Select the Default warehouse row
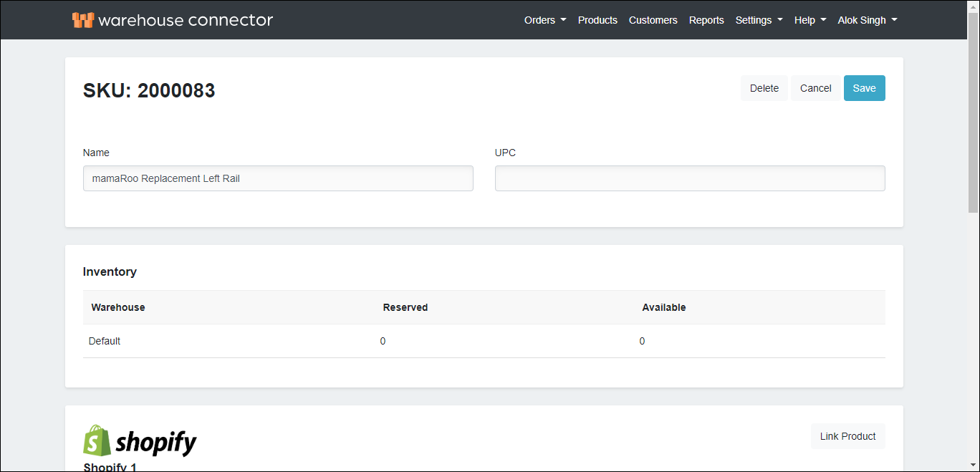The width and height of the screenshot is (980, 472). tap(105, 341)
